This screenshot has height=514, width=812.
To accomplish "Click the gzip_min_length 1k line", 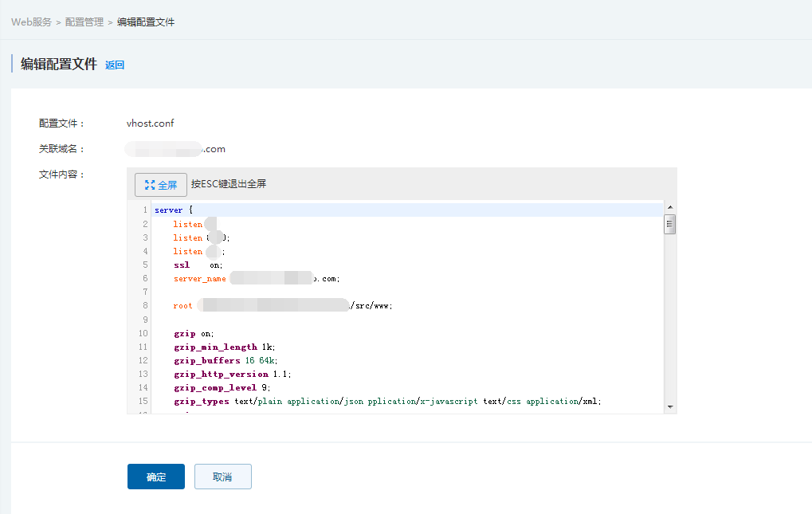I will click(224, 347).
